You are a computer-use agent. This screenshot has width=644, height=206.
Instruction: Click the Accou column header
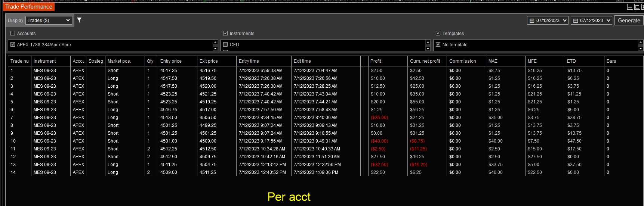(78, 61)
